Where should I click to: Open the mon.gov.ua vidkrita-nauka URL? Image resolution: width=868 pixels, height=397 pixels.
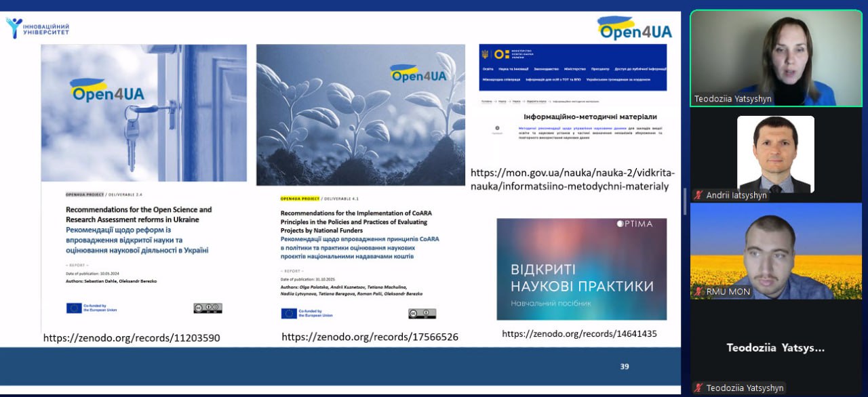click(572, 180)
